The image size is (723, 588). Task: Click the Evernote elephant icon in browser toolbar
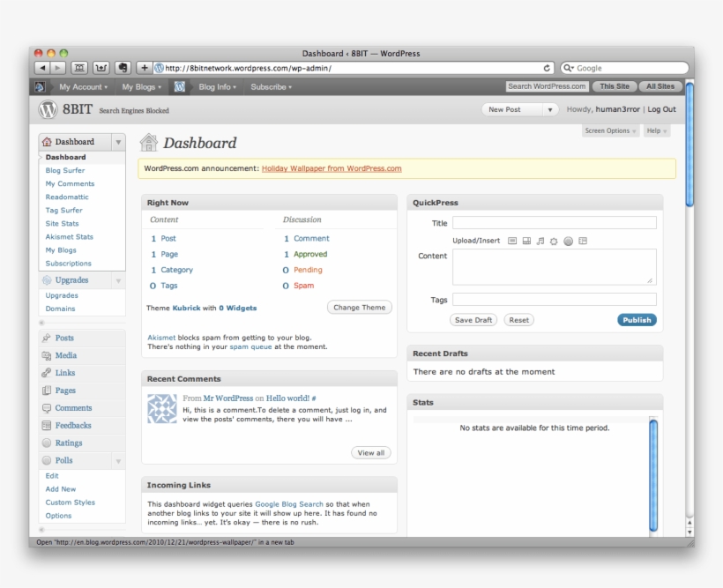[122, 68]
